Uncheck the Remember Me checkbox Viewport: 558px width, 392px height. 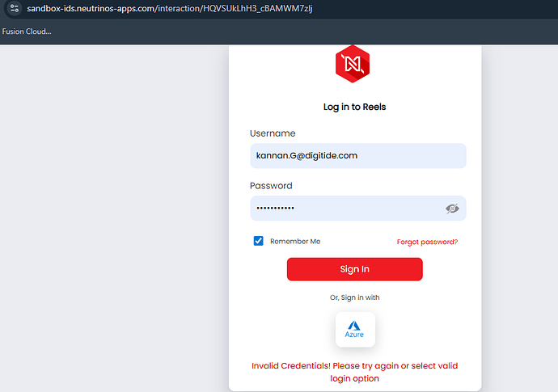(x=258, y=241)
